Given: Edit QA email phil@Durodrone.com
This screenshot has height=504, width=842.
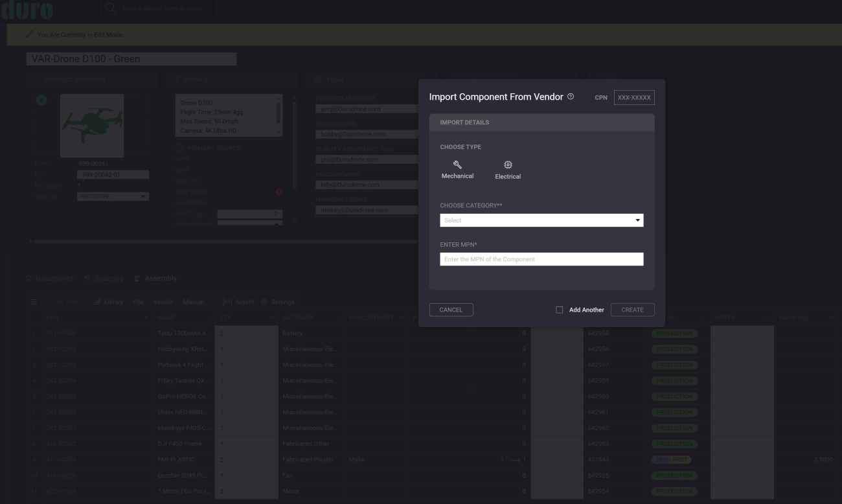Looking at the screenshot, I should pos(367,159).
